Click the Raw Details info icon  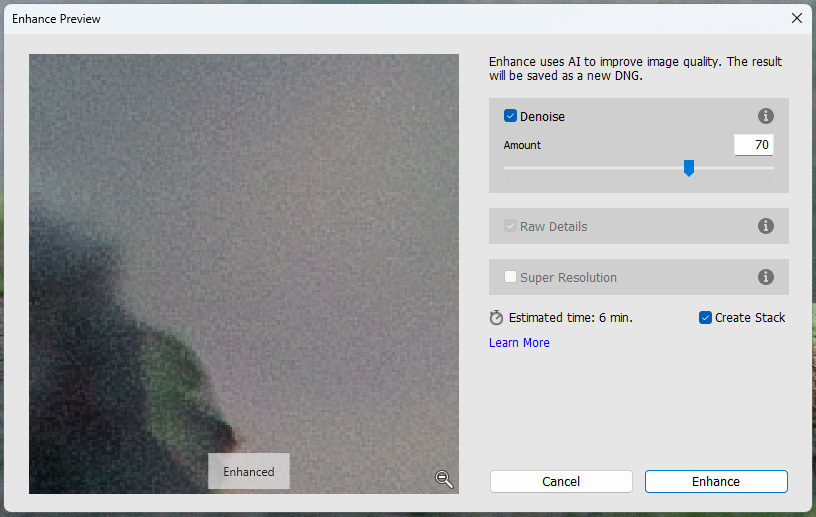pyautogui.click(x=766, y=226)
